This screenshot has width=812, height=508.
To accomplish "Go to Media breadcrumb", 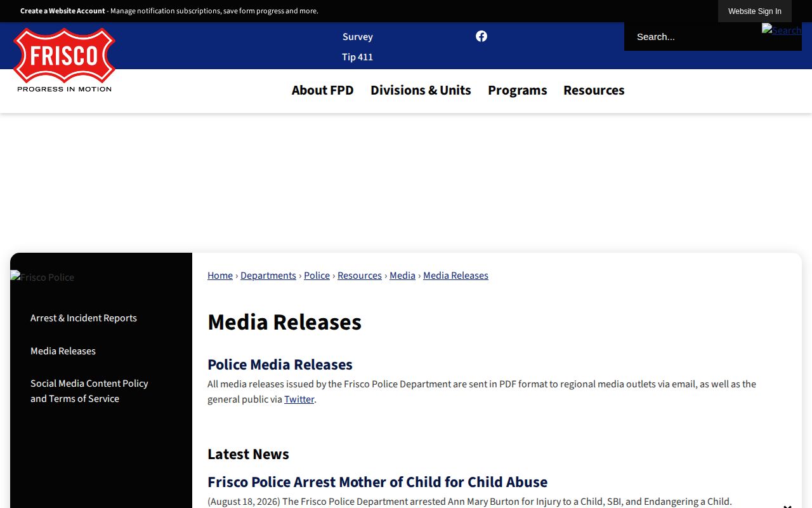I will coord(402,276).
